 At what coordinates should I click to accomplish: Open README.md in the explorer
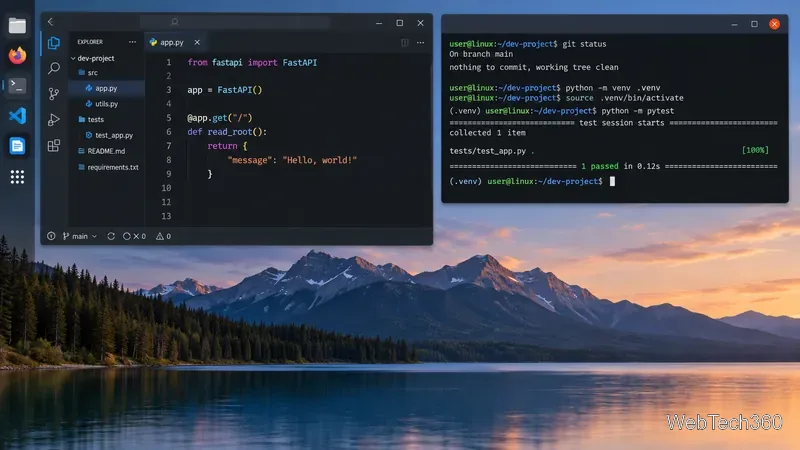[107, 151]
